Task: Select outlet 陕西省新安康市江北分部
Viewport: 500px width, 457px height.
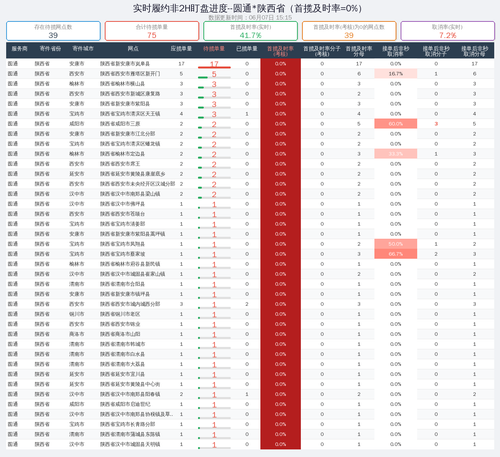Action: pyautogui.click(x=127, y=134)
